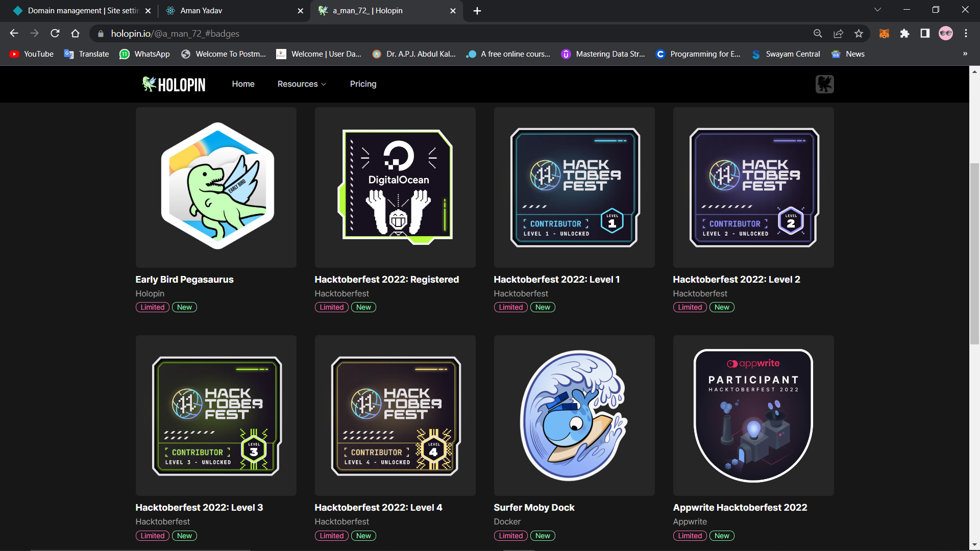980x551 pixels.
Task: Click the Limited tag under Surfer Moby Dock
Action: click(511, 536)
